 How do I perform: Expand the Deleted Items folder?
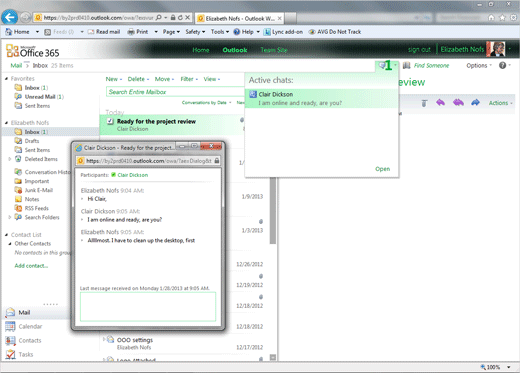pos(10,159)
